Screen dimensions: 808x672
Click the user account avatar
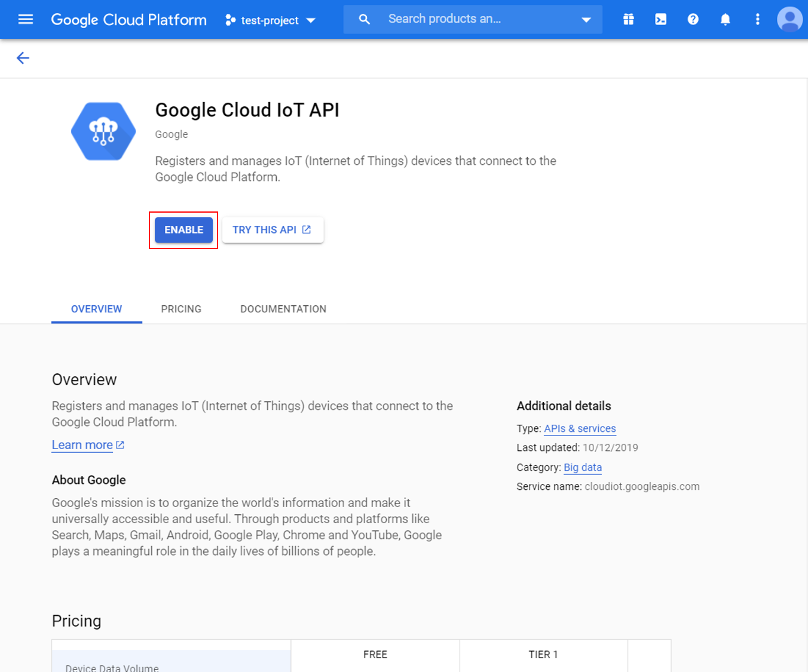tap(789, 19)
